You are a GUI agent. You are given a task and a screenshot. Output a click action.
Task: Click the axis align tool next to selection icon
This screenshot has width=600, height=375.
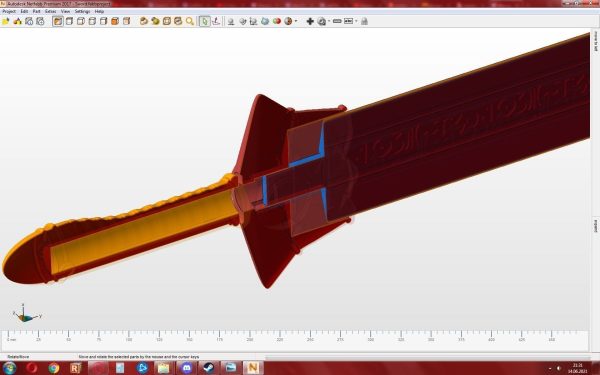pyautogui.click(x=216, y=21)
